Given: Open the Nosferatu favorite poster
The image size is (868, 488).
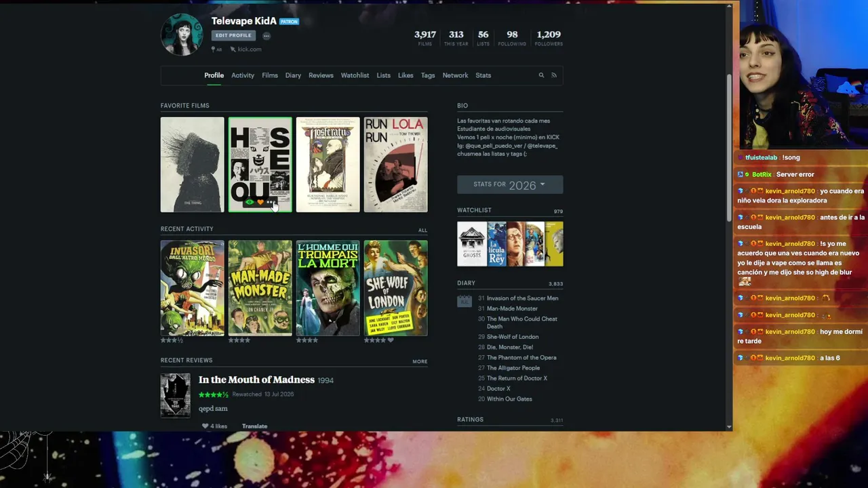Looking at the screenshot, I should [x=328, y=165].
